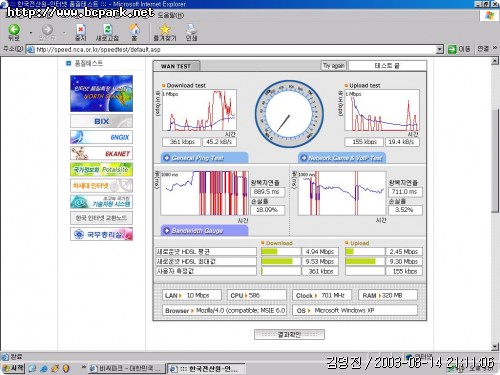Image resolution: width=500 pixels, height=375 pixels.
Task: Select the WAN TEST tab
Action: (176, 66)
